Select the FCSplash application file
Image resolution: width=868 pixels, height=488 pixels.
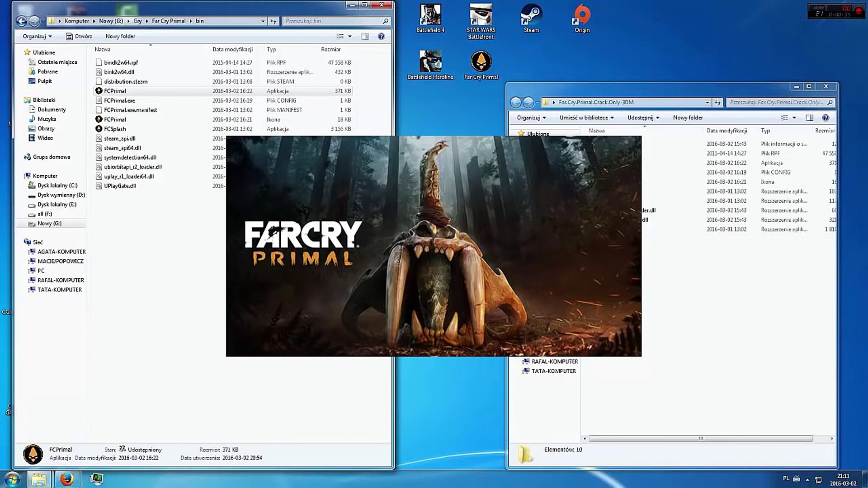(x=115, y=129)
